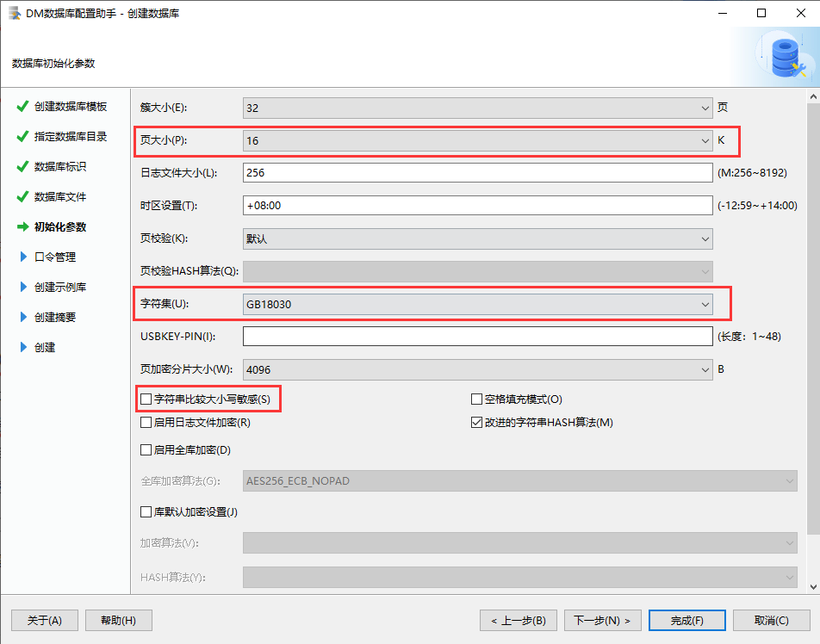Click the blue triangle beside 创建示例库
Viewport: 820px width, 644px height.
tap(23, 287)
